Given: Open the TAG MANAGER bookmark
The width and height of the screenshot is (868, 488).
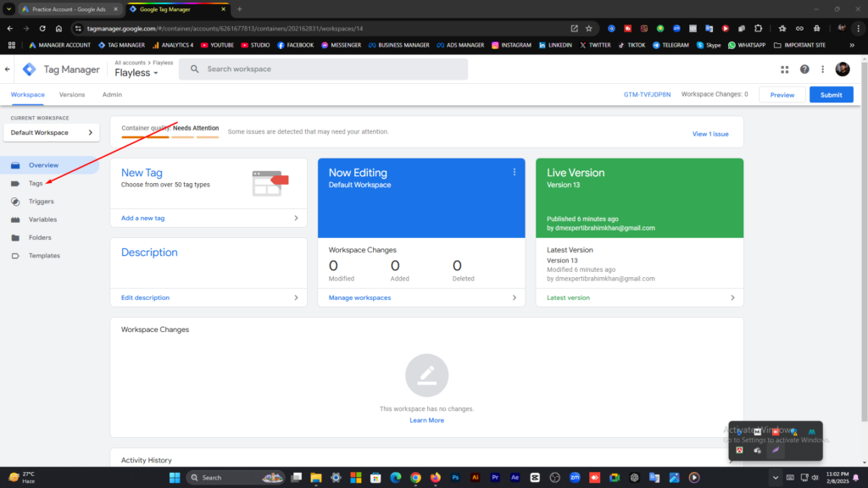Looking at the screenshot, I should point(122,46).
